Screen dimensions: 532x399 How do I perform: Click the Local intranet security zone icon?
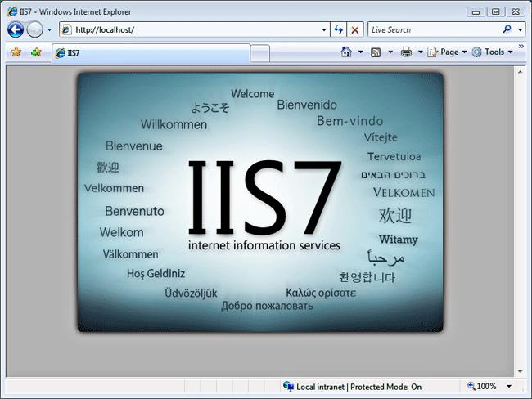pyautogui.click(x=288, y=386)
